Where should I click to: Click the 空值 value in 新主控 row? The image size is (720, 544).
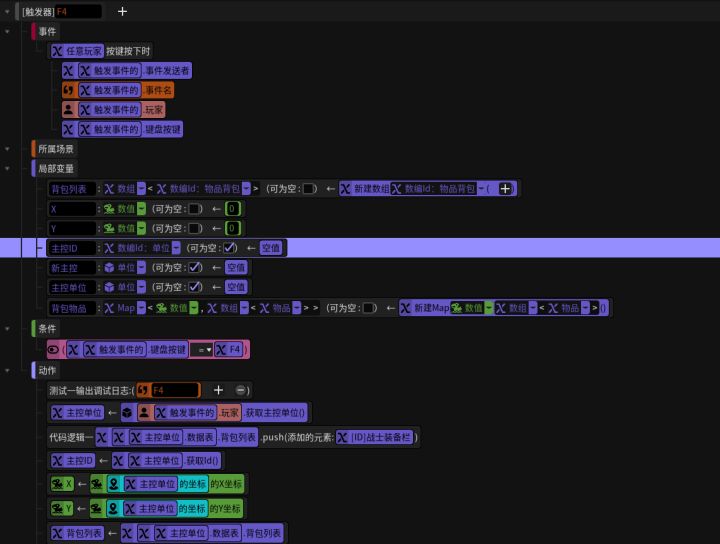click(x=236, y=268)
